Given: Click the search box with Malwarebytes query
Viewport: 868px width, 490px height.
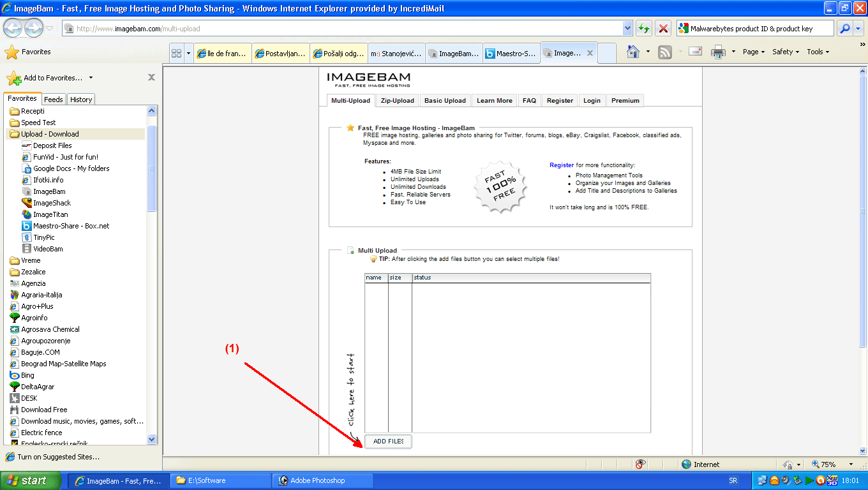Looking at the screenshot, I should click(754, 29).
